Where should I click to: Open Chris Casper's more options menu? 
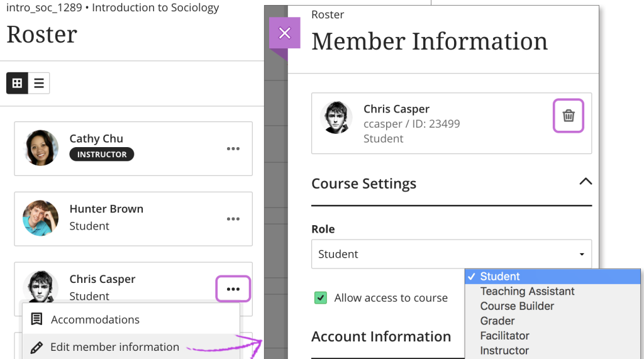click(233, 289)
